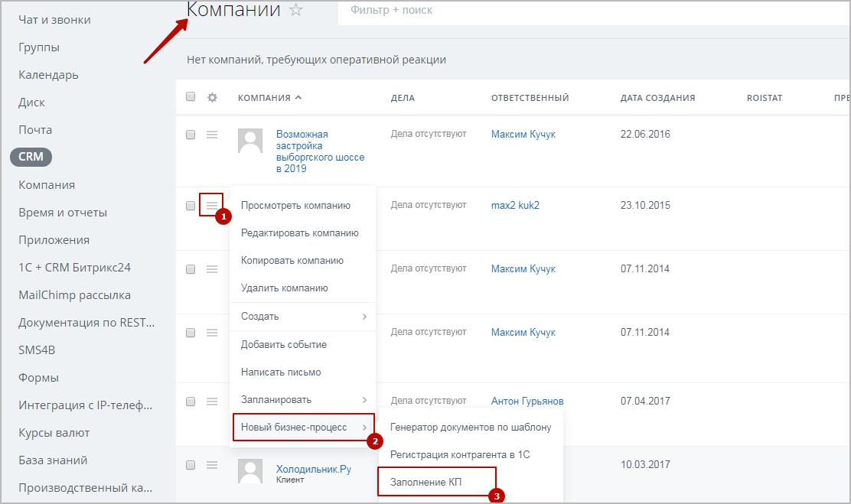851x504 pixels.
Task: Click avatar of Возможная застройка company
Action: 250,141
